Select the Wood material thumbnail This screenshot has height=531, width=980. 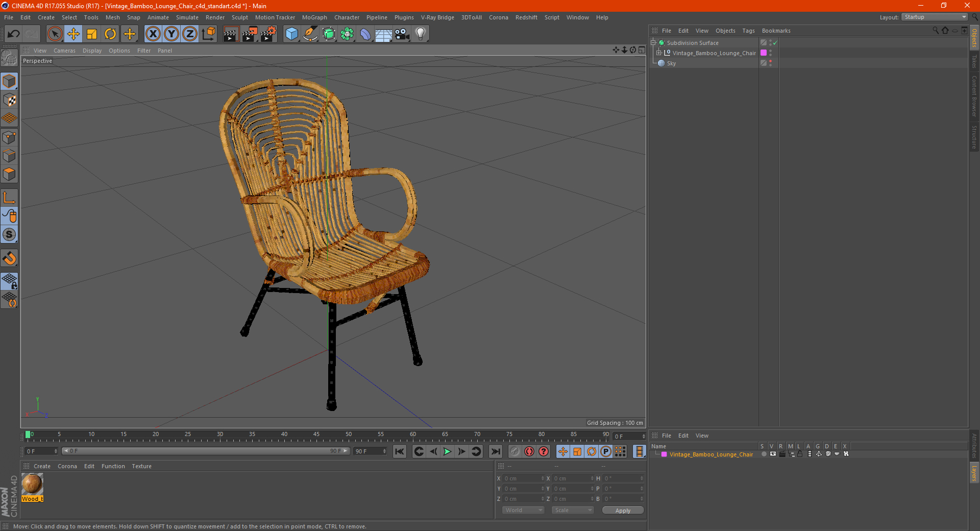32,484
